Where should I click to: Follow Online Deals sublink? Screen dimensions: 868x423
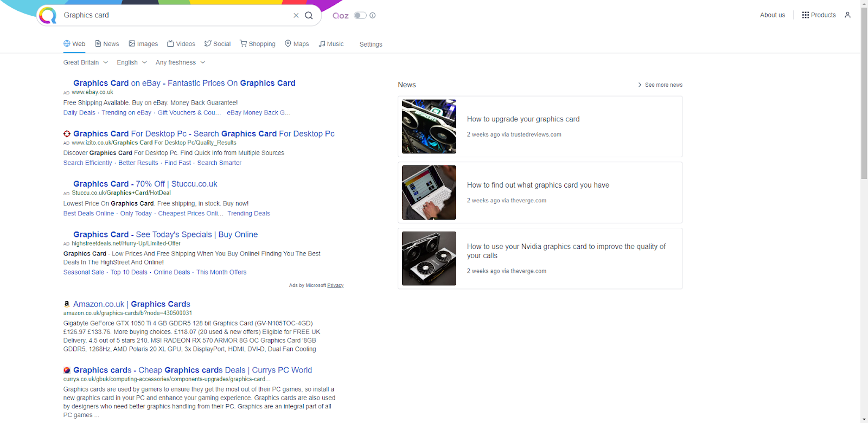172,272
